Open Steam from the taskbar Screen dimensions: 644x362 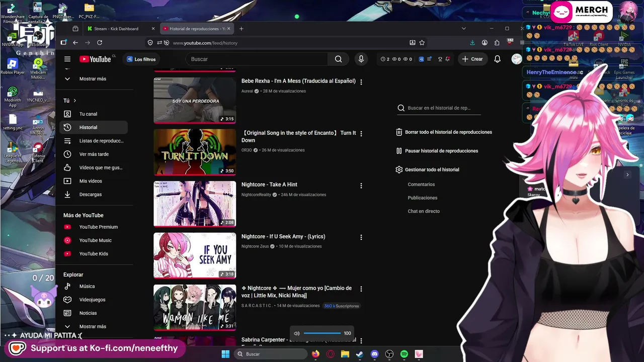point(359,354)
